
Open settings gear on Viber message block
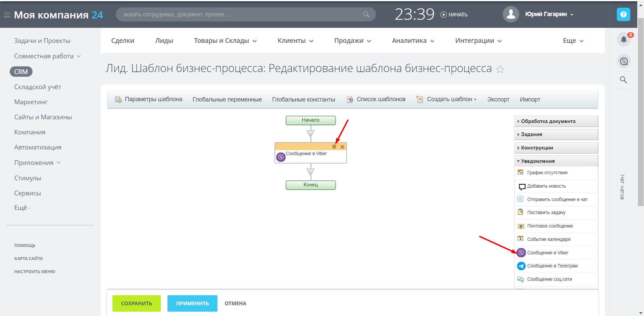[x=334, y=147]
